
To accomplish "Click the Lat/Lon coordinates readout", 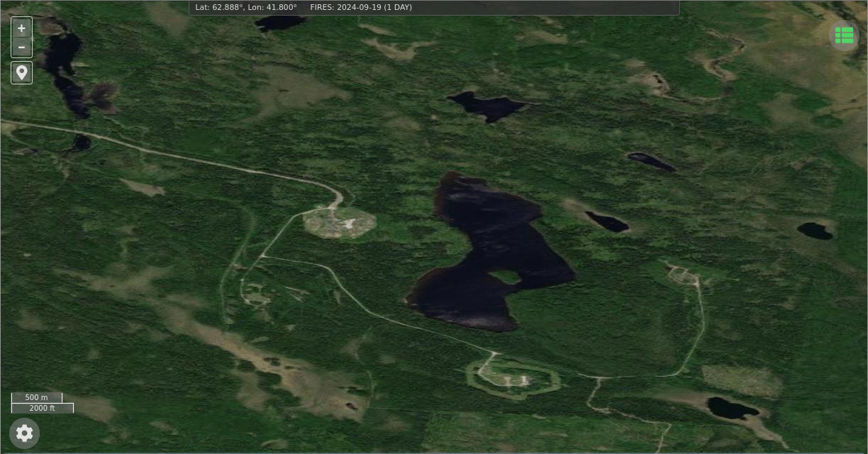I will point(246,8).
